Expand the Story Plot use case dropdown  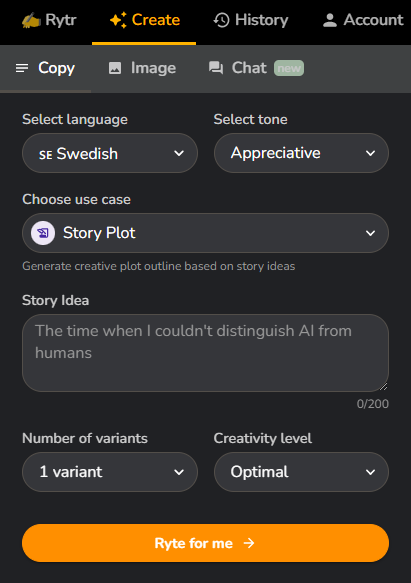[x=205, y=233]
